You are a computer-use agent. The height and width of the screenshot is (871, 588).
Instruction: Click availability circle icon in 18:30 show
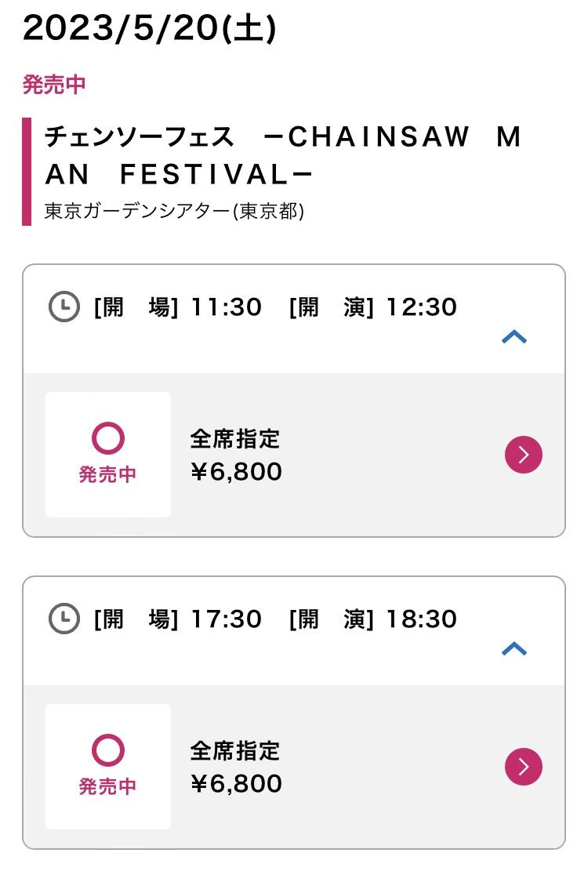click(108, 750)
